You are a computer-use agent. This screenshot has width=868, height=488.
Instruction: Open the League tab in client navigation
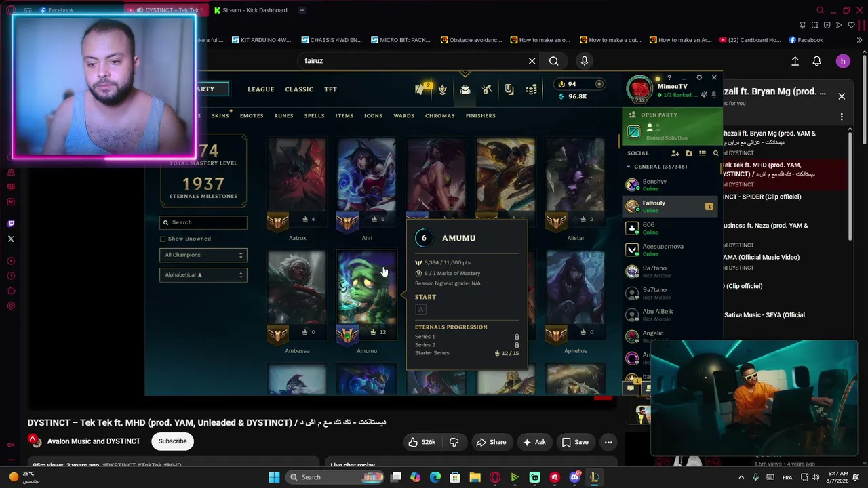tap(261, 89)
